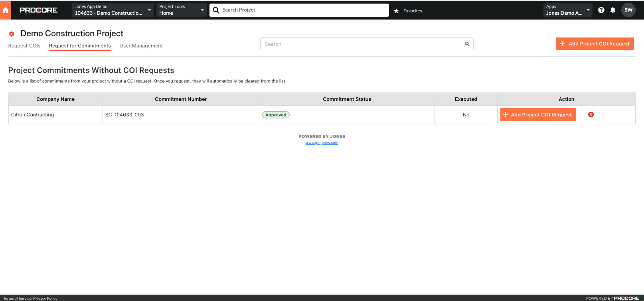Open the www.getjones.com link

point(322,143)
